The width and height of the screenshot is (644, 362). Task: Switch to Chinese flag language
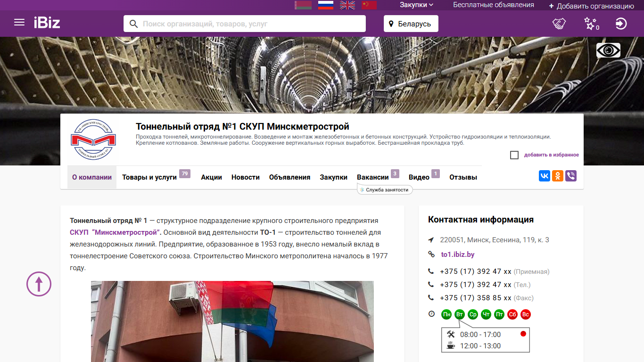(x=369, y=5)
